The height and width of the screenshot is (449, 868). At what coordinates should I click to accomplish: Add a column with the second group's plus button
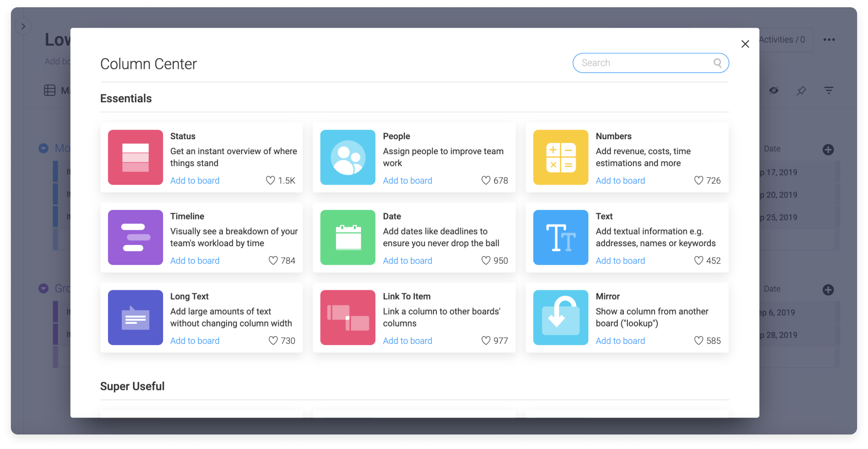tap(828, 290)
